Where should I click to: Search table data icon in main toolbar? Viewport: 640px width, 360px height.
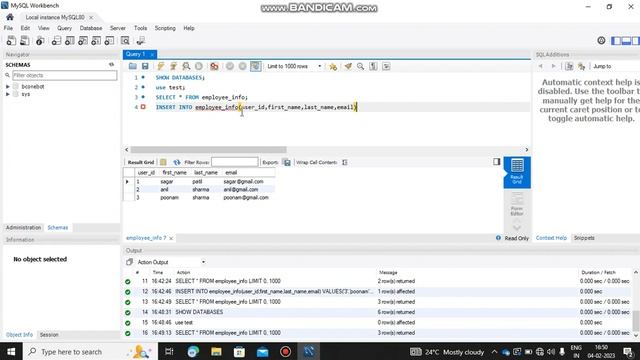point(125,40)
